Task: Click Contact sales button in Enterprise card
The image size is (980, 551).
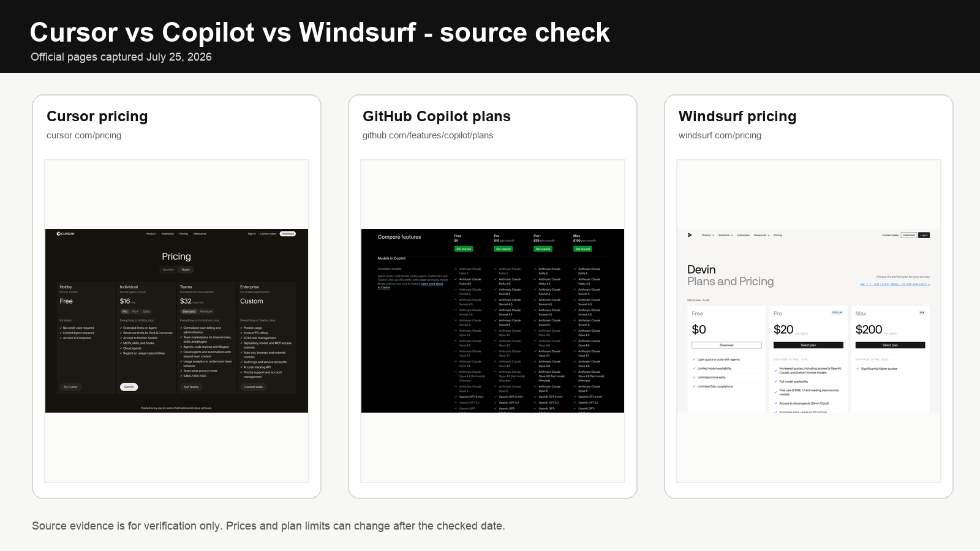Action: click(x=254, y=387)
